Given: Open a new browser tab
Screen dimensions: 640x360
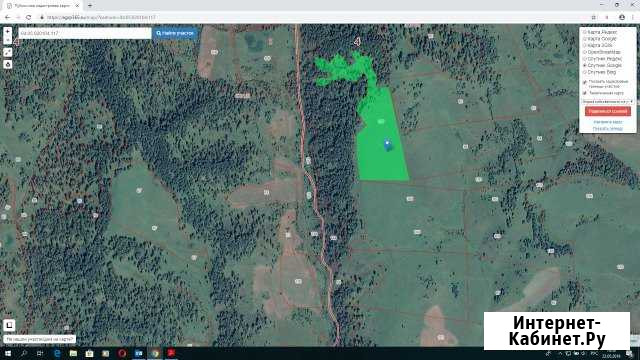Looking at the screenshot, I should click(90, 6).
